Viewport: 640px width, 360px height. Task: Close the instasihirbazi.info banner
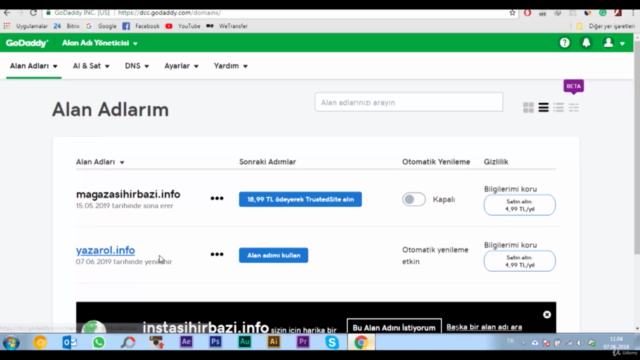tap(547, 315)
